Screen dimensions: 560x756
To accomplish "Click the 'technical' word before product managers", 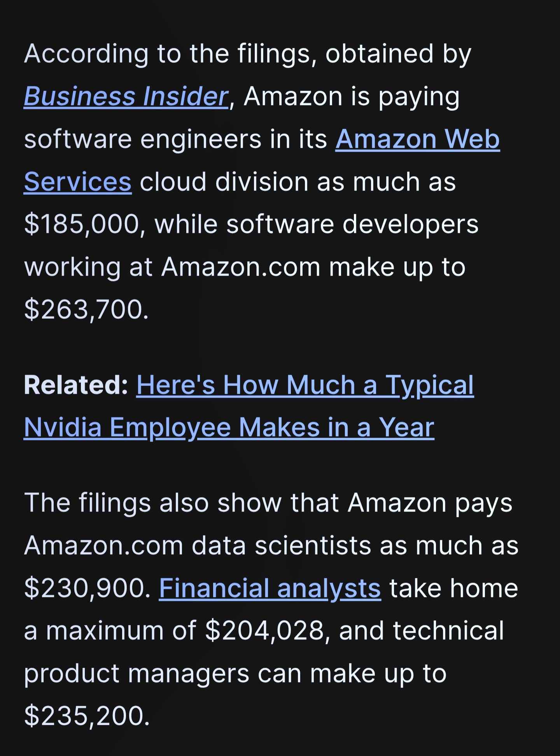I will pos(448,630).
